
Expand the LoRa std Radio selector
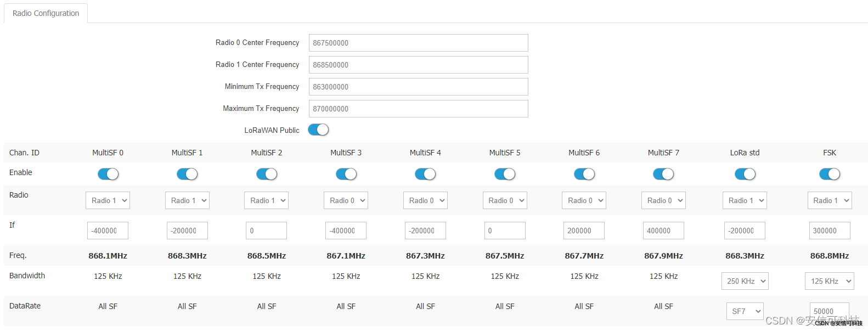(x=745, y=200)
